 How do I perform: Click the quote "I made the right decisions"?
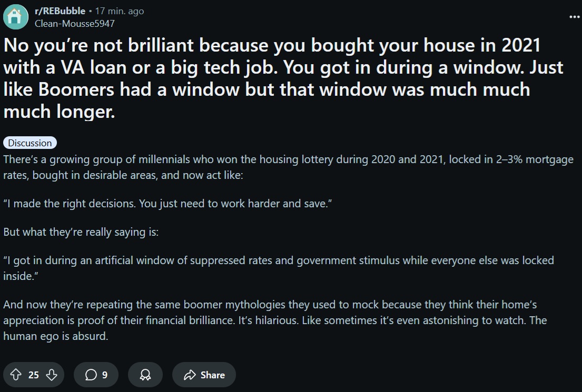tap(167, 204)
